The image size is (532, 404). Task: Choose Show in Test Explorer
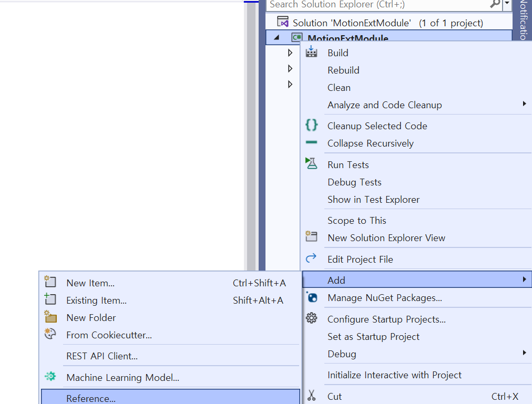coord(417,200)
